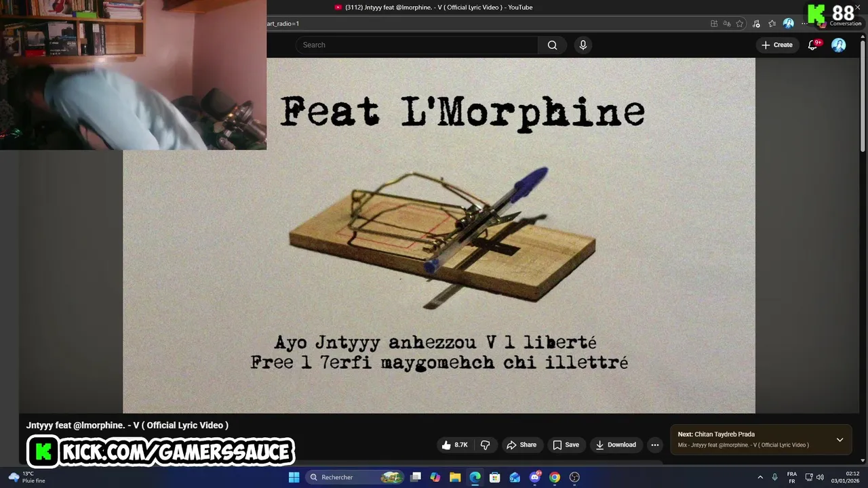
Task: Open OBS Studio from taskbar
Action: (x=574, y=477)
